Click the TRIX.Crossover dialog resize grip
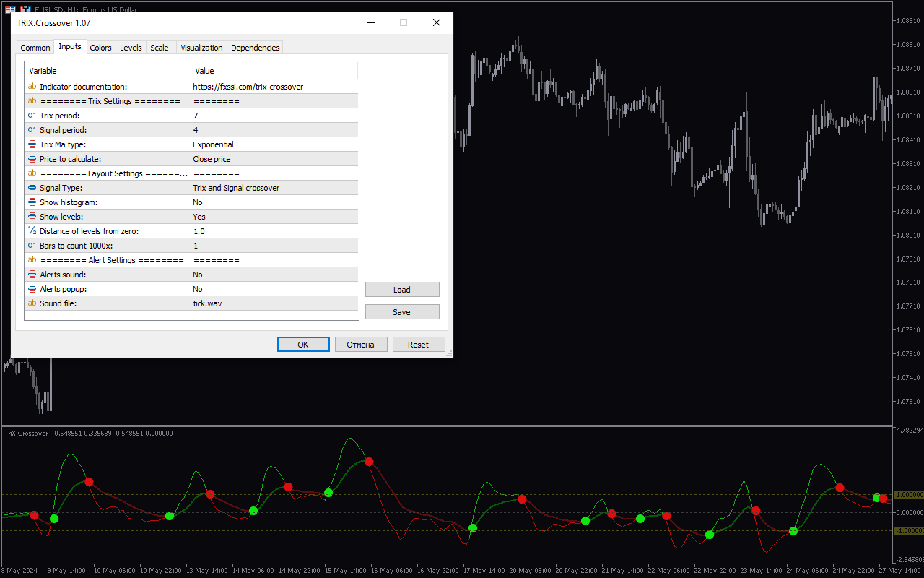 click(449, 353)
